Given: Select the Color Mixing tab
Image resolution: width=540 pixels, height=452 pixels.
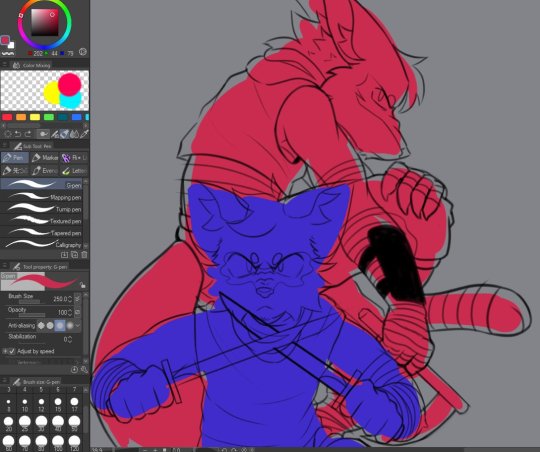Looking at the screenshot, I should 31,65.
